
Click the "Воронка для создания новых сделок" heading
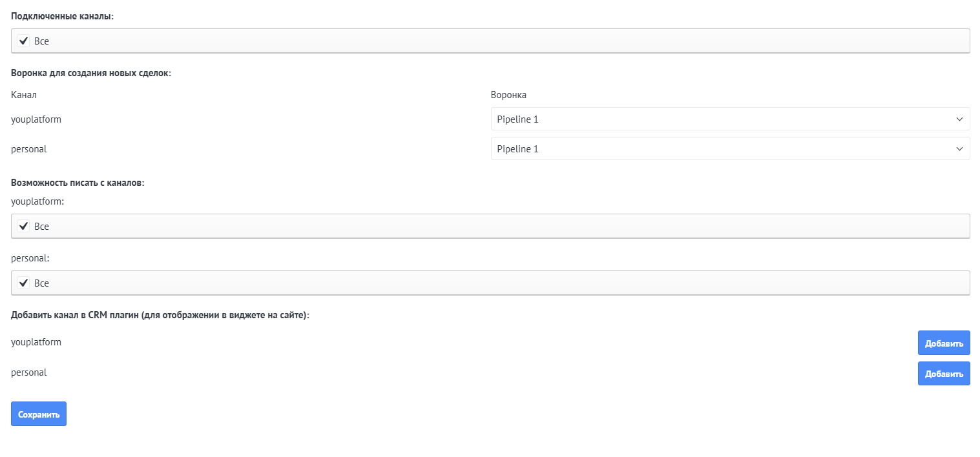click(x=91, y=73)
